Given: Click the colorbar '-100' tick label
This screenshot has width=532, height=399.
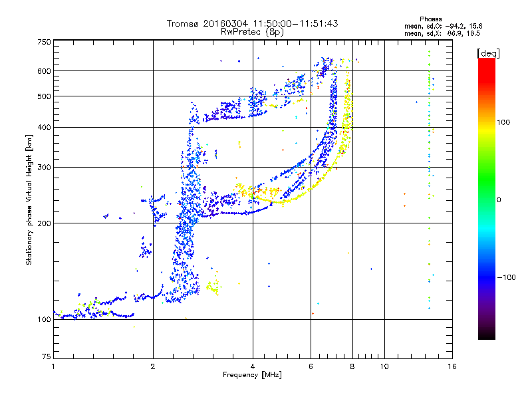Looking at the screenshot, I should [x=506, y=277].
